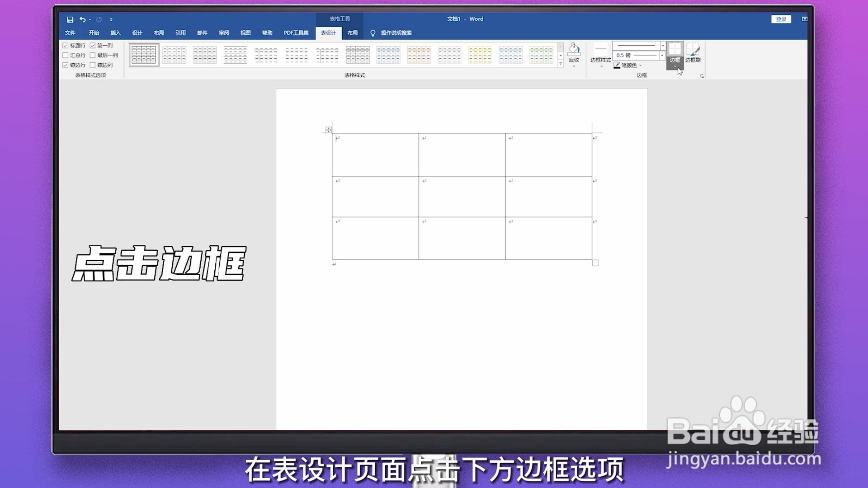The image size is (868, 488).
Task: Select the blue-tinted table style thumbnail
Action: click(x=388, y=55)
